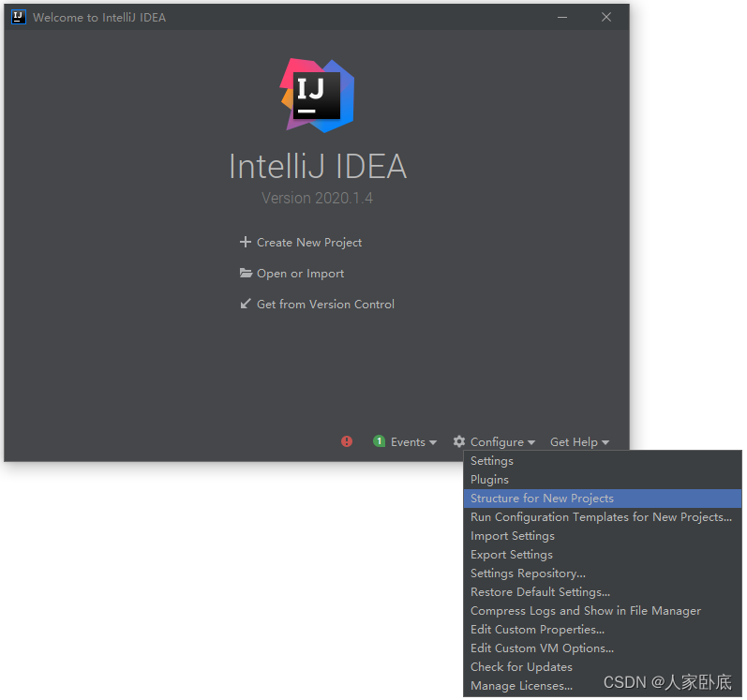
Task: Open Settings Repository menu entry
Action: (604, 574)
